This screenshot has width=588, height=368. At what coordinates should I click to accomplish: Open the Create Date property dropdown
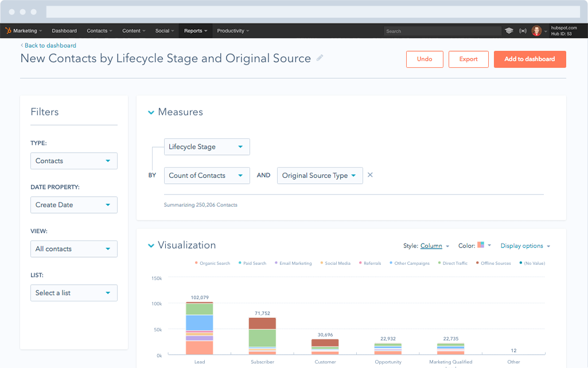point(74,205)
